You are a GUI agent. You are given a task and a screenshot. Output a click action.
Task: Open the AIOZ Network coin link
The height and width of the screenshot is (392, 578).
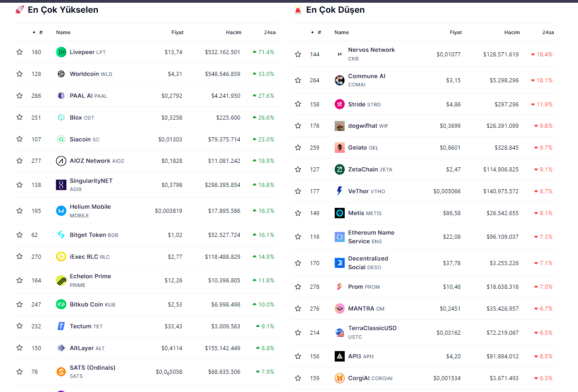[90, 161]
